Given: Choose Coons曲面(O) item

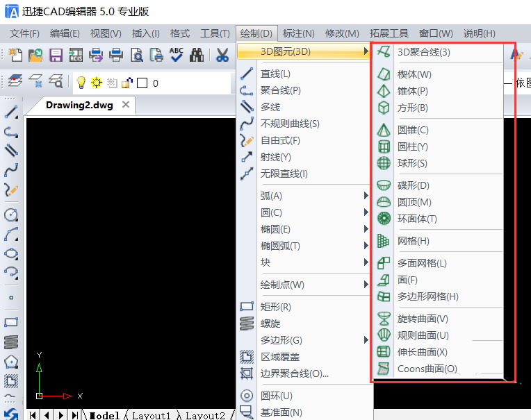Looking at the screenshot, I should (x=438, y=369).
